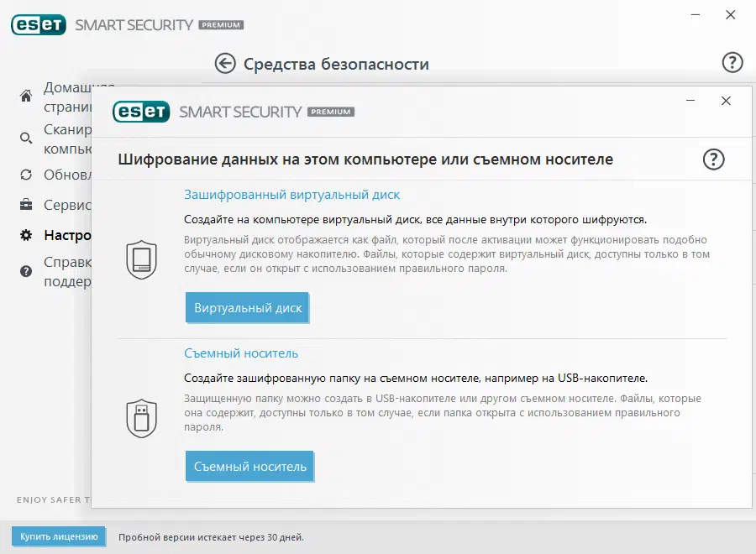The height and width of the screenshot is (554, 756).
Task: Click the Обновление refresh icon
Action: 24,175
